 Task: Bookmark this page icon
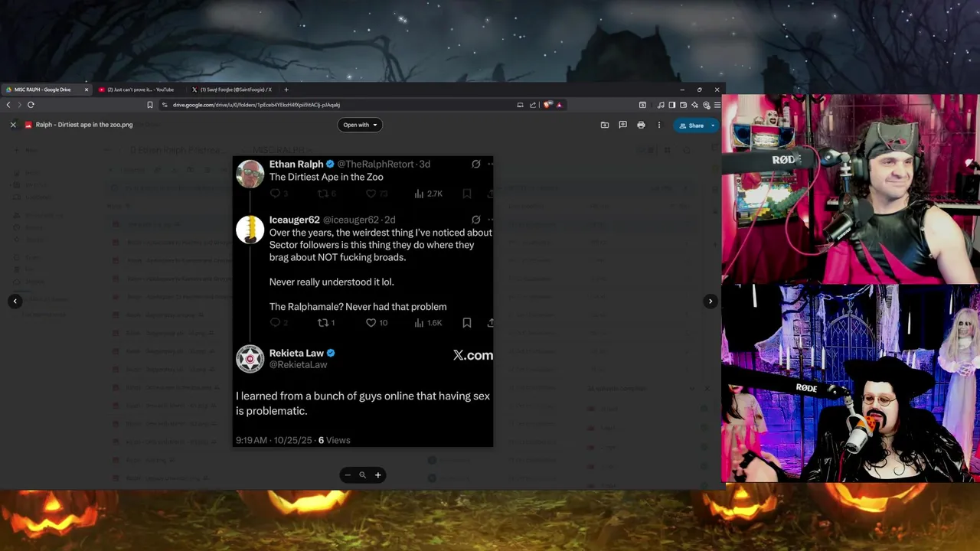coord(150,105)
